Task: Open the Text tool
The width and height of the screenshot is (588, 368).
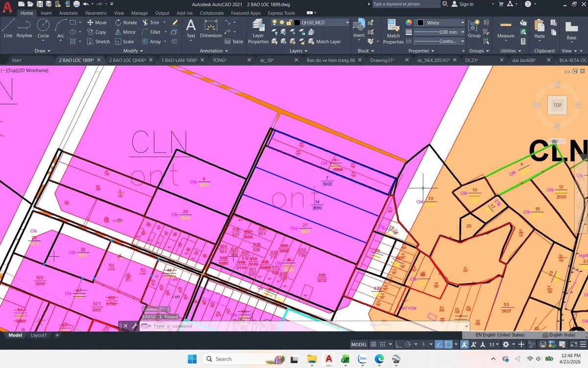Action: [191, 28]
